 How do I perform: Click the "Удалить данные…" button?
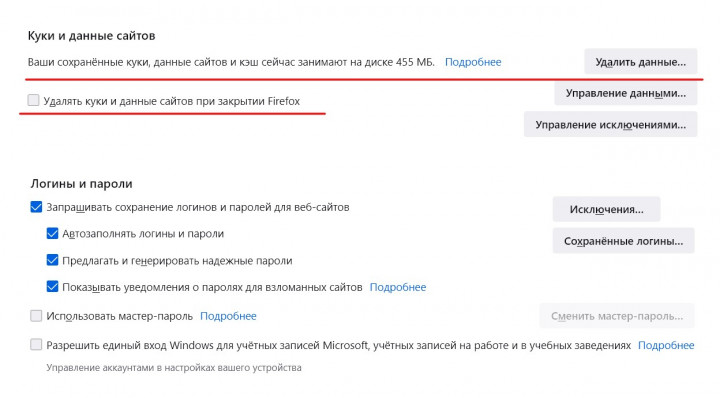[x=641, y=62]
